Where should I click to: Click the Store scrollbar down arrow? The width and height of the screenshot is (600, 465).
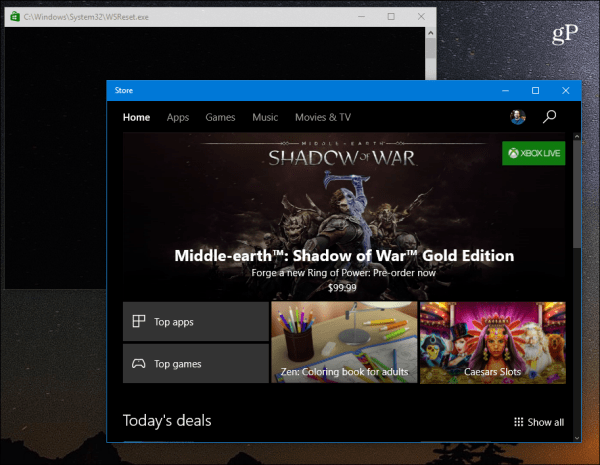coord(577,438)
